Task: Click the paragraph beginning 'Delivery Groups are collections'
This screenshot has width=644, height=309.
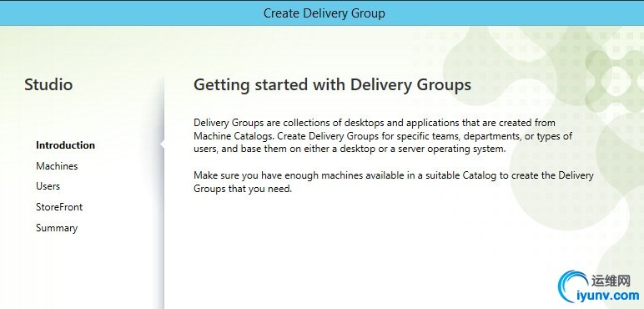Action: (383, 135)
